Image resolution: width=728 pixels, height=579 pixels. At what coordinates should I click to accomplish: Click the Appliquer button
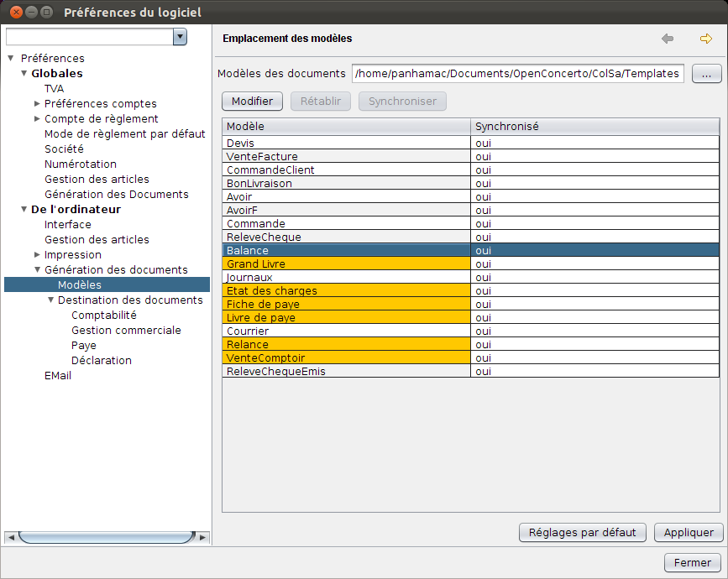pos(689,533)
